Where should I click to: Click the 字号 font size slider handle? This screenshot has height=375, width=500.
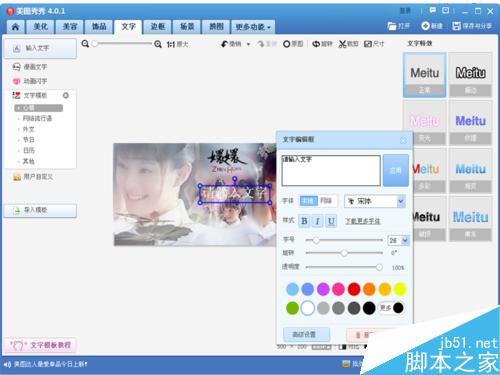click(316, 240)
